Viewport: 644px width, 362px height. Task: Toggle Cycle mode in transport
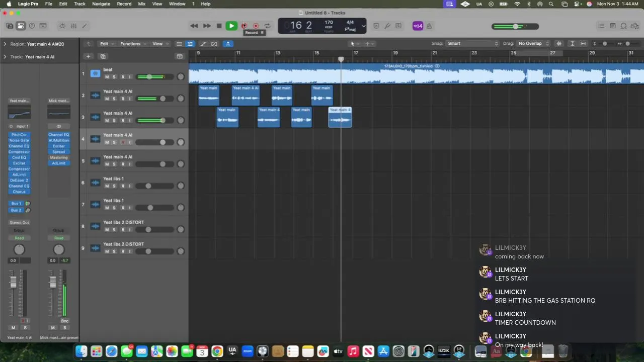(x=268, y=26)
